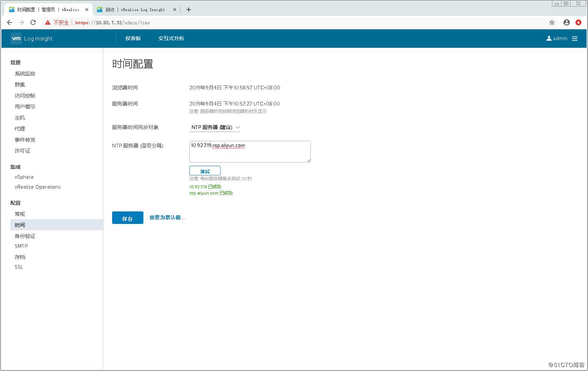The width and height of the screenshot is (588, 371).
Task: Open SSL settings in the sidebar
Action: click(19, 267)
